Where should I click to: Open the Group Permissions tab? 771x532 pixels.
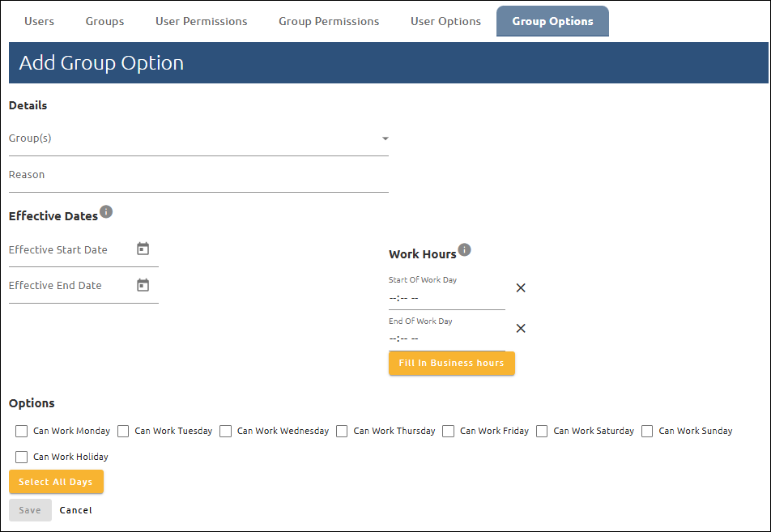(329, 21)
